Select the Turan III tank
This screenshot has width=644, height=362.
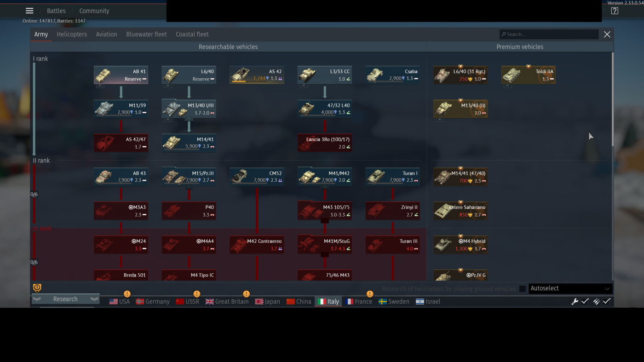point(392,245)
